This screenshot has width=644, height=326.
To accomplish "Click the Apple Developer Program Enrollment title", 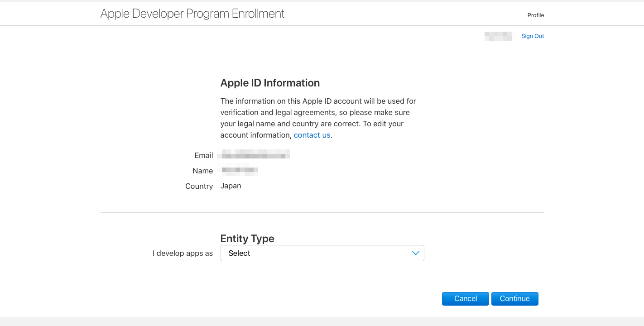I will [192, 14].
